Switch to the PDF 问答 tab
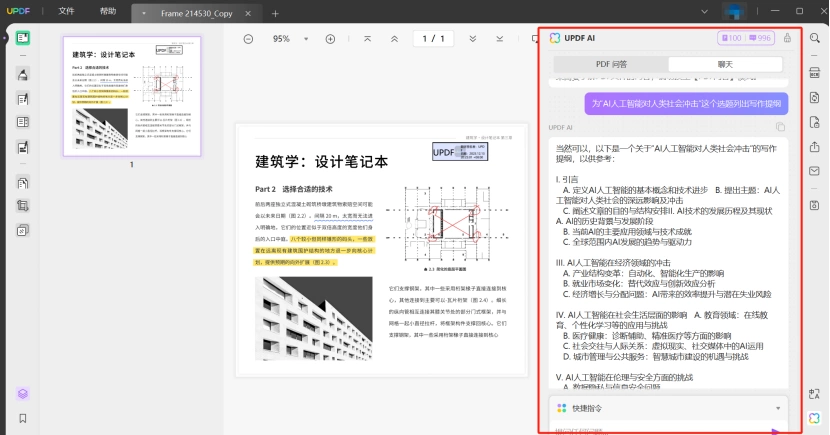 pos(611,64)
